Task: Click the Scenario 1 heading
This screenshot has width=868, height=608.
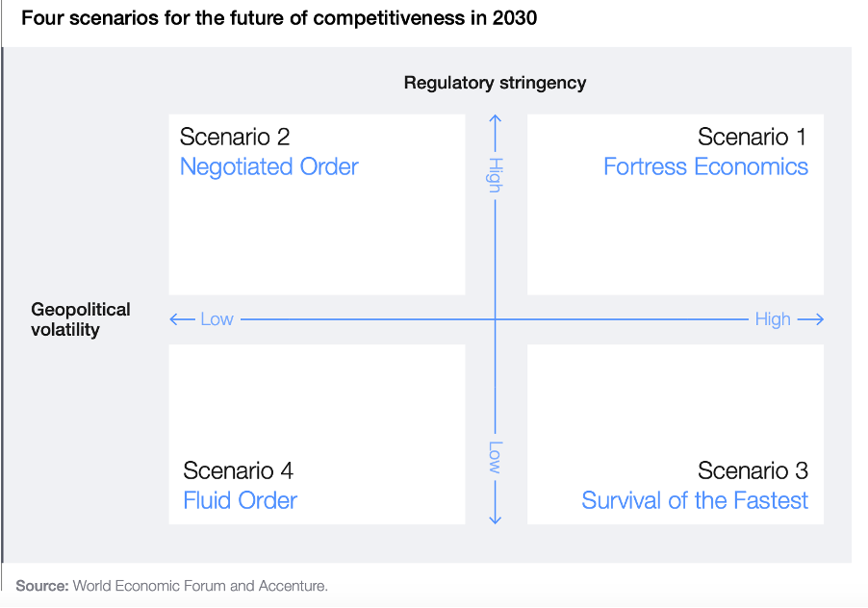Action: tap(753, 137)
